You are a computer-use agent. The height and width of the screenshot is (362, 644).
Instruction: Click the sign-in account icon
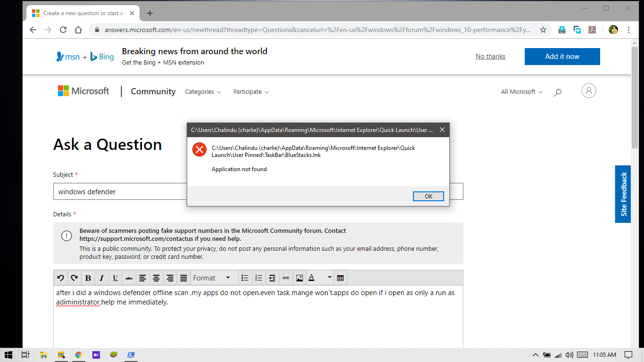[588, 90]
